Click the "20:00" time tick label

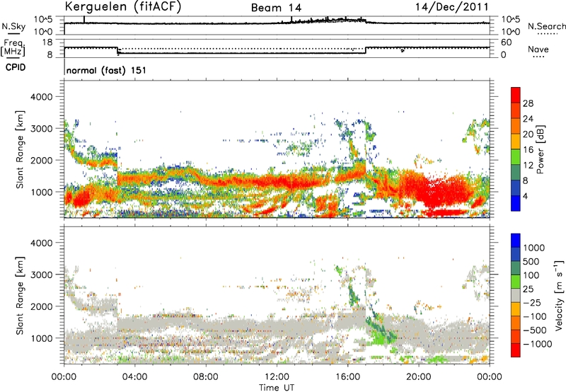coord(418,377)
